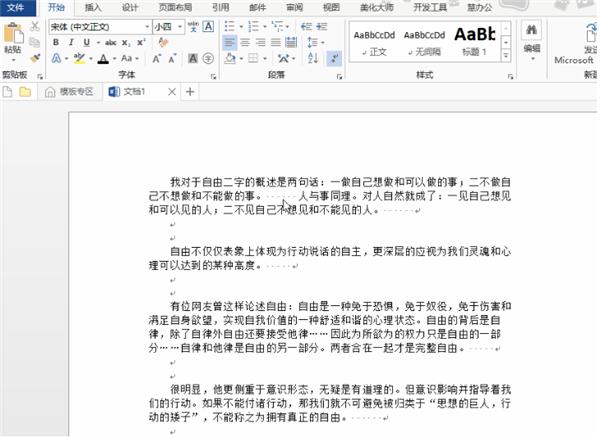Shrink font size with smaller A
600x438 pixels.
(x=172, y=59)
